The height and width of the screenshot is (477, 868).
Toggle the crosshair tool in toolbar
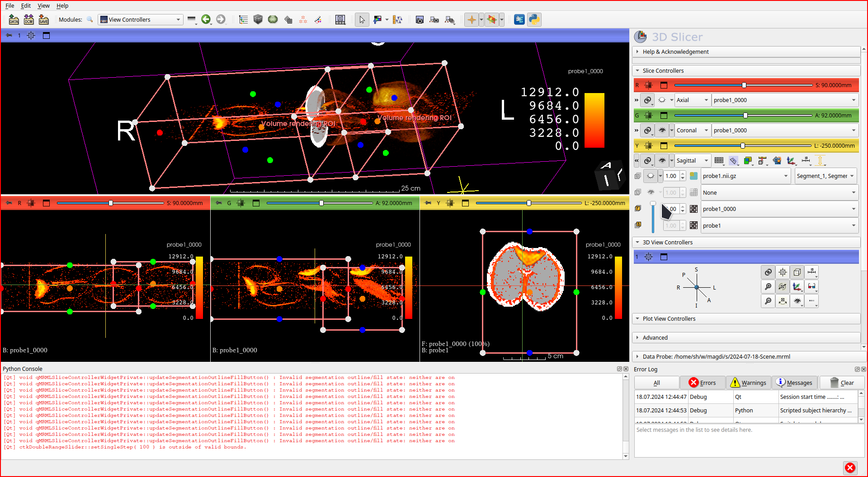(x=472, y=19)
